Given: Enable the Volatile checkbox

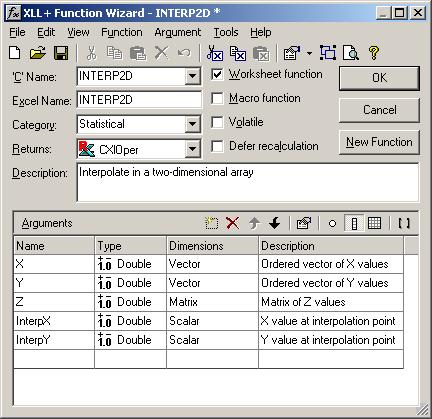Looking at the screenshot, I should click(217, 122).
